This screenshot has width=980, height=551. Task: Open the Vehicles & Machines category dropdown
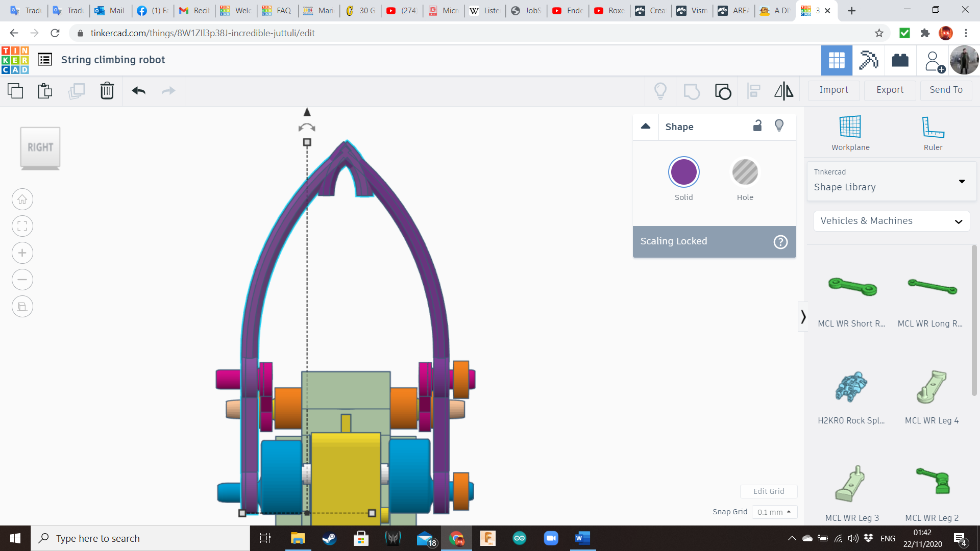tap(891, 221)
